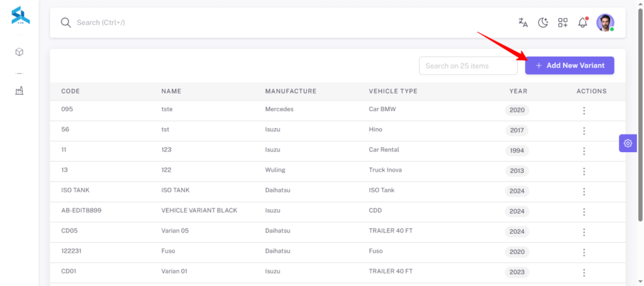Open actions menu for Truck Inova row
This screenshot has height=286, width=644.
point(584,172)
